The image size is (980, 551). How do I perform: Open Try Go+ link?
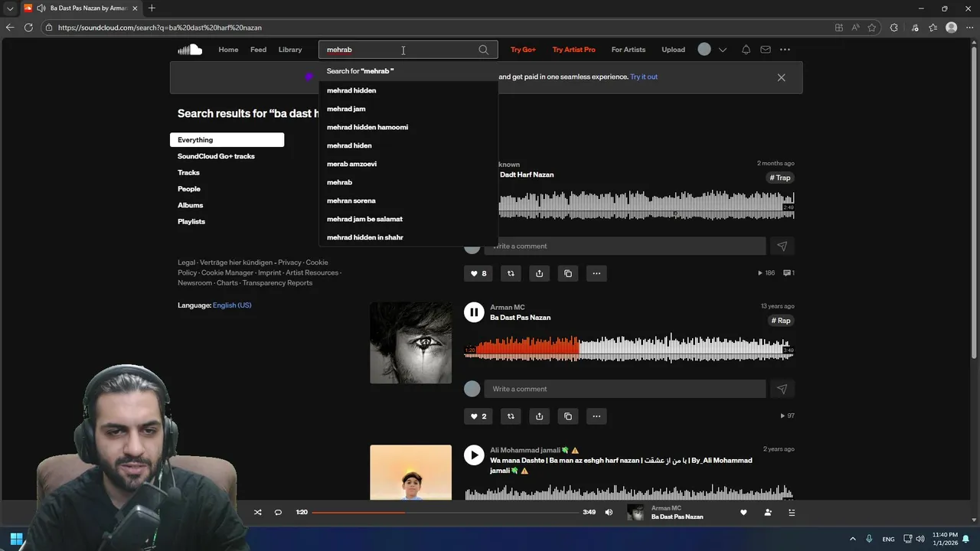pos(523,50)
